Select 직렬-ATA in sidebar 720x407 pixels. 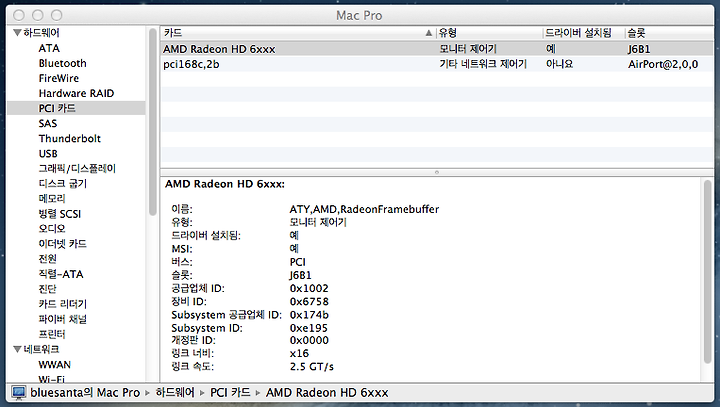point(61,274)
